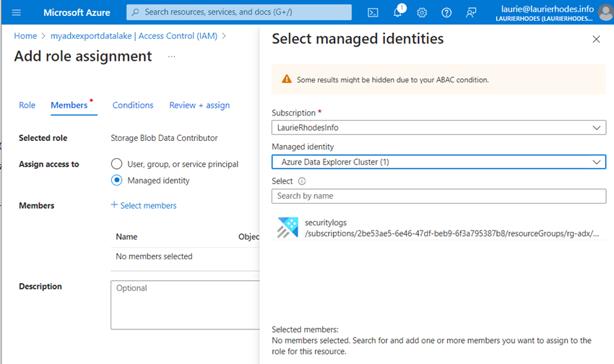Open the Azure portal hamburger menu
This screenshot has height=364, width=614.
pos(17,12)
